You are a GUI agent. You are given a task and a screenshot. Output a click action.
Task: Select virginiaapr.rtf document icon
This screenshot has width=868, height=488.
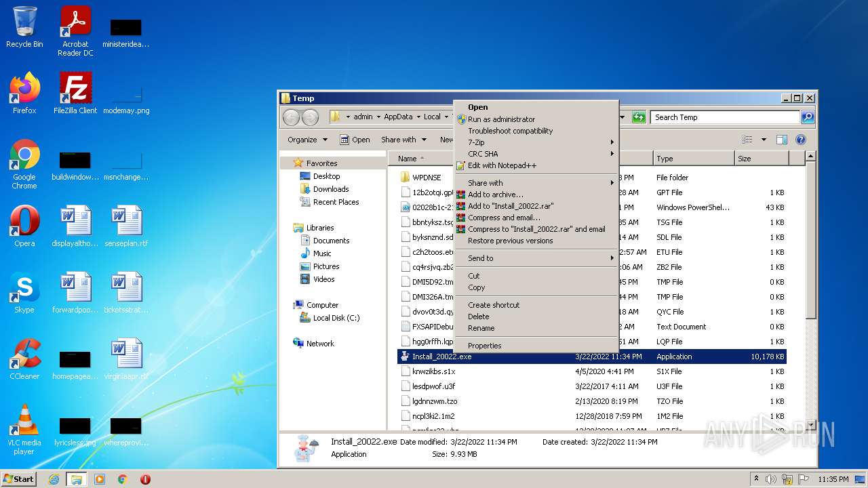point(126,359)
